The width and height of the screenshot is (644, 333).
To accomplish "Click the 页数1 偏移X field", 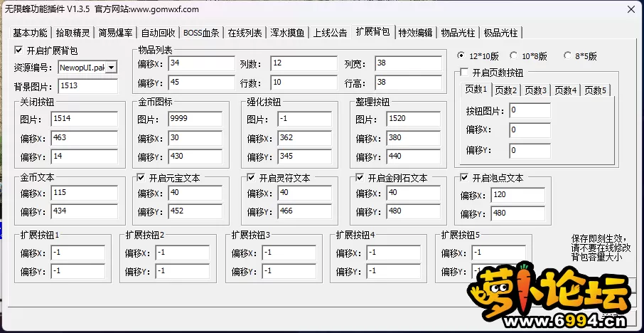I will pos(530,130).
